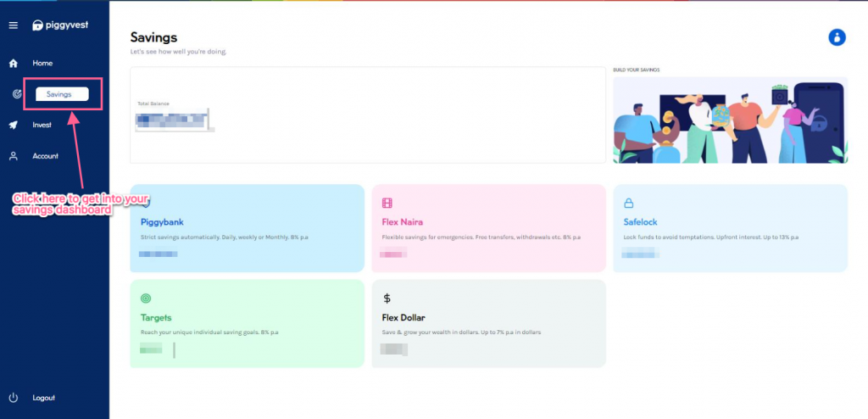Viewport: 868px width, 419px height.
Task: Click the Home house icon
Action: 14,63
